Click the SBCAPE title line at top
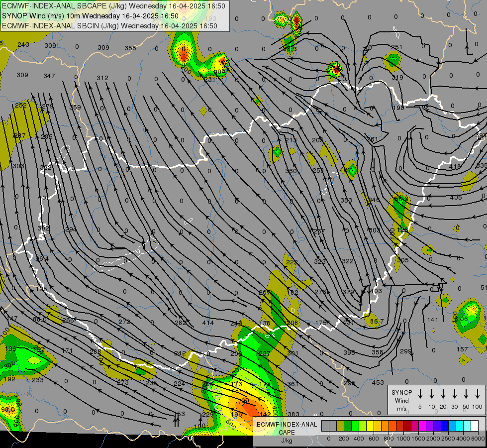 [x=114, y=6]
